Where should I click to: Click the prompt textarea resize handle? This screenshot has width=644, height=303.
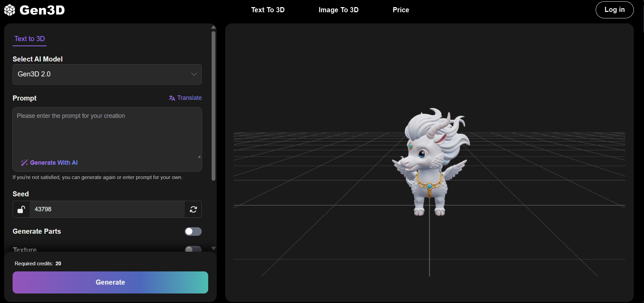click(199, 157)
